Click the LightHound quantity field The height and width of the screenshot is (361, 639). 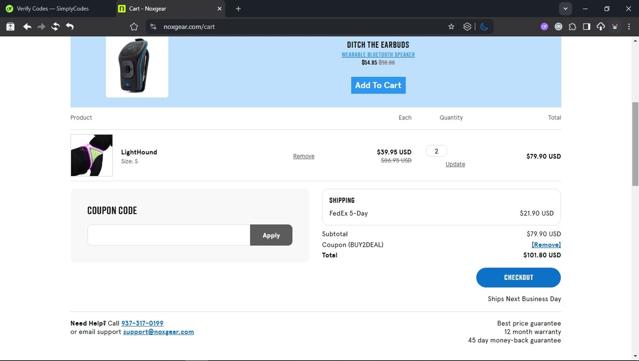(436, 151)
